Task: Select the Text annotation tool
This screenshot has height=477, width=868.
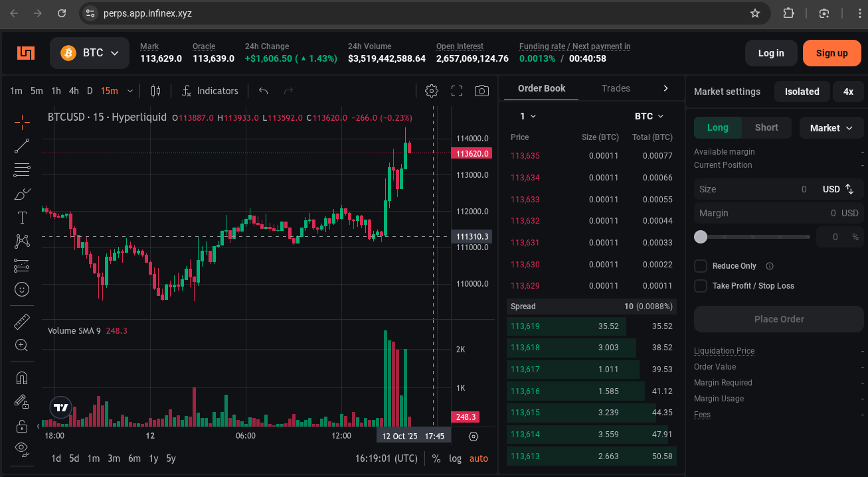Action: pos(22,218)
